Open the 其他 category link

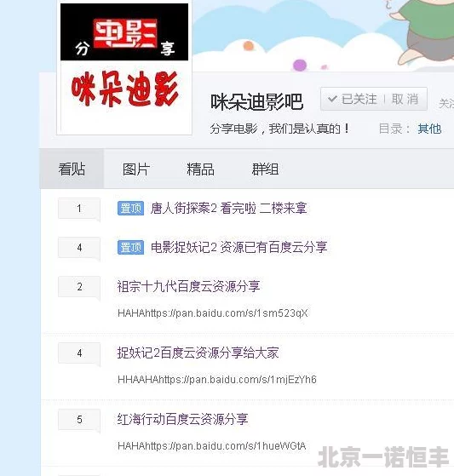click(429, 129)
